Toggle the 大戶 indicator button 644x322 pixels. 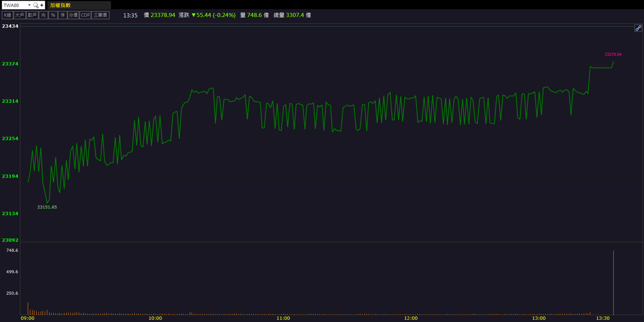coord(19,15)
